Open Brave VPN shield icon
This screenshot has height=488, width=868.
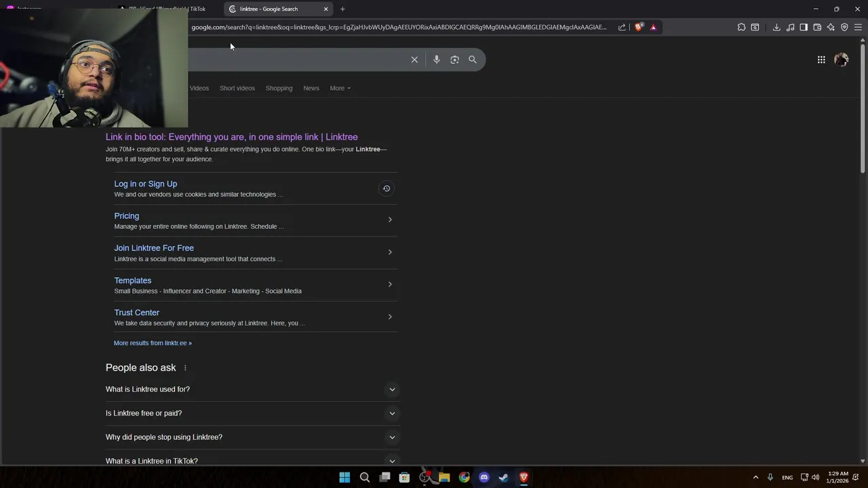844,27
